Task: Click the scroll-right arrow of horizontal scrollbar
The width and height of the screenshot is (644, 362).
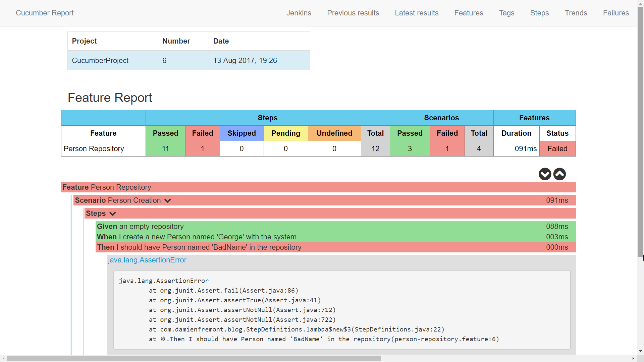Action: coord(633,358)
